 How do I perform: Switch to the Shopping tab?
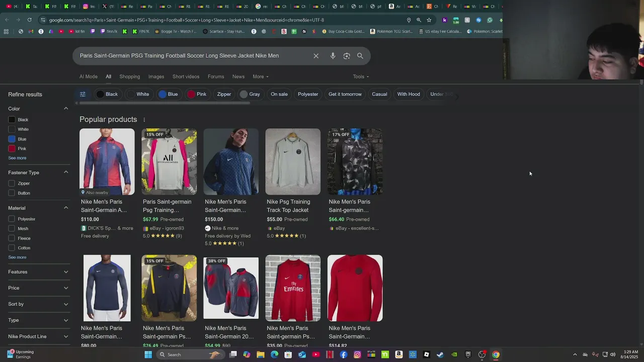[x=130, y=76]
